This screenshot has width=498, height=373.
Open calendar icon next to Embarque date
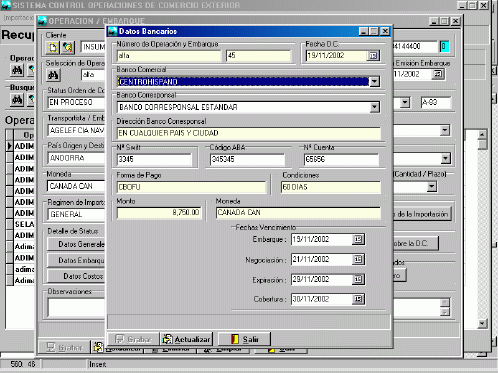point(358,239)
